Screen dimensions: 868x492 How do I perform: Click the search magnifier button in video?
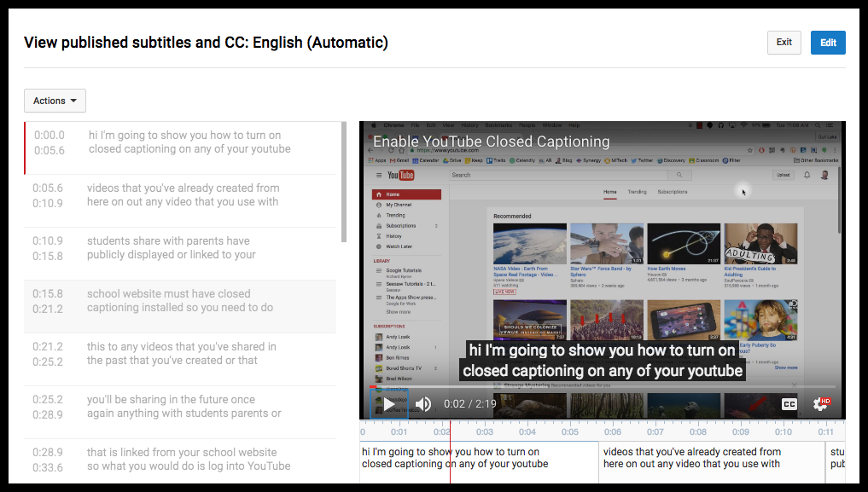(x=679, y=175)
